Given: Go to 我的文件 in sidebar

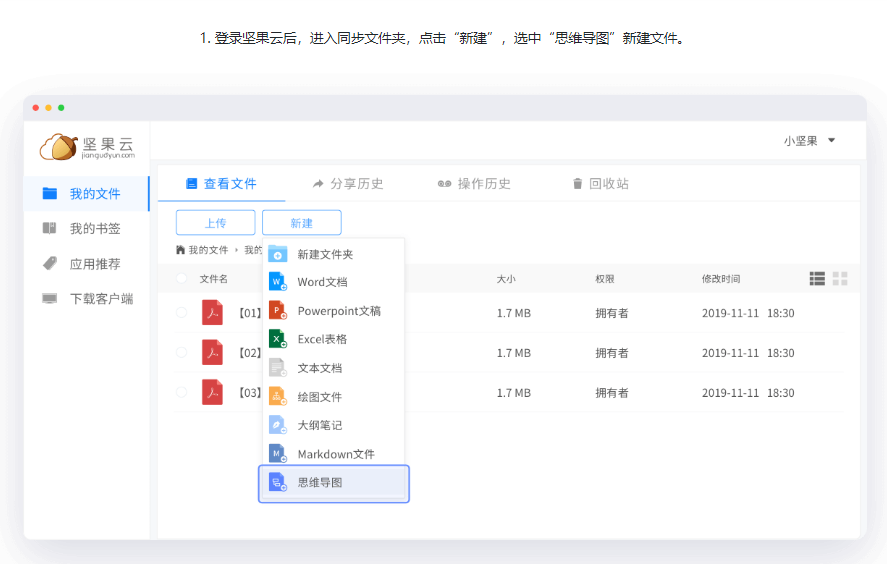Looking at the screenshot, I should 86,193.
